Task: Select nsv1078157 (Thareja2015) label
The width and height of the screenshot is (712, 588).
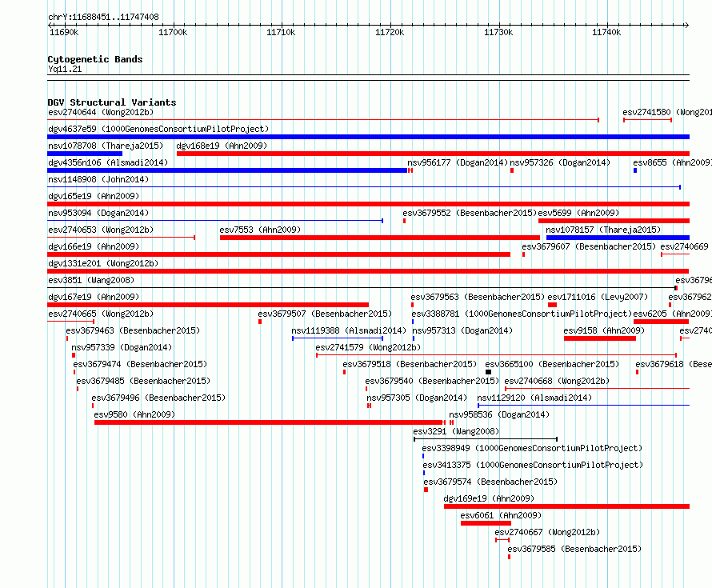Action: pos(603,230)
